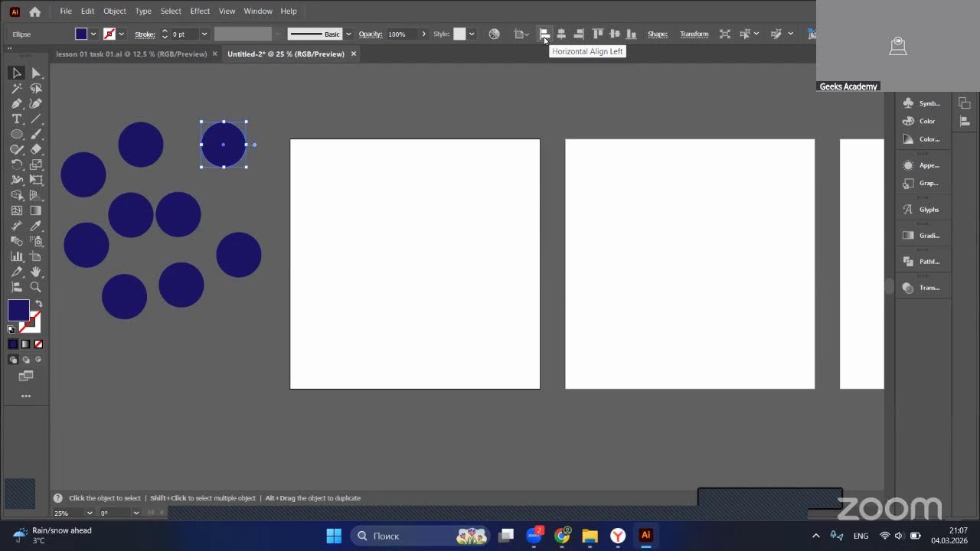Enable Draw Normal mode
Screen dimensions: 980x551
[x=13, y=360]
